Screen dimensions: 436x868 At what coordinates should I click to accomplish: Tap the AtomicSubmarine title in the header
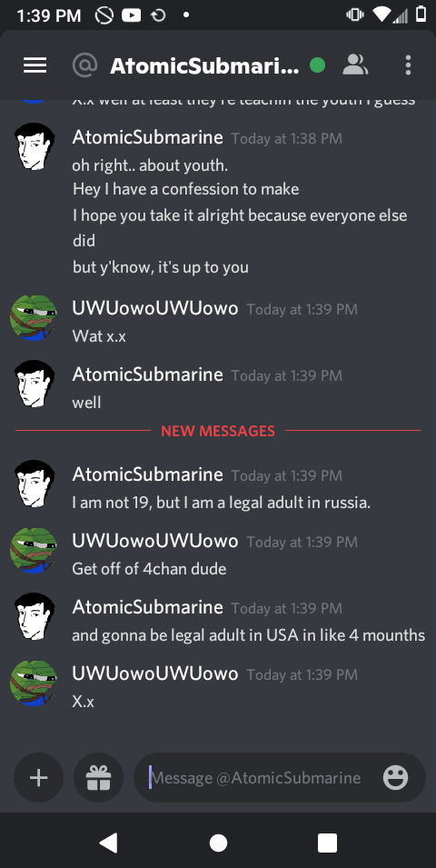[204, 65]
